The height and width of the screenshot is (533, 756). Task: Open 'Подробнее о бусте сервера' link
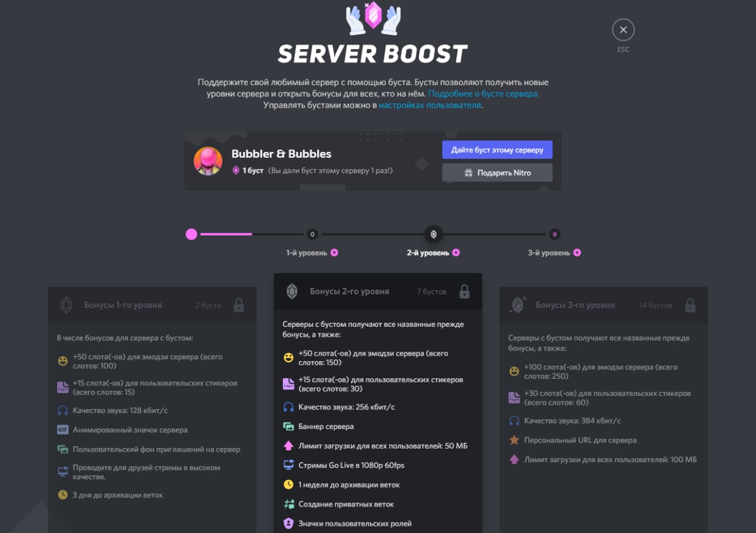[484, 94]
